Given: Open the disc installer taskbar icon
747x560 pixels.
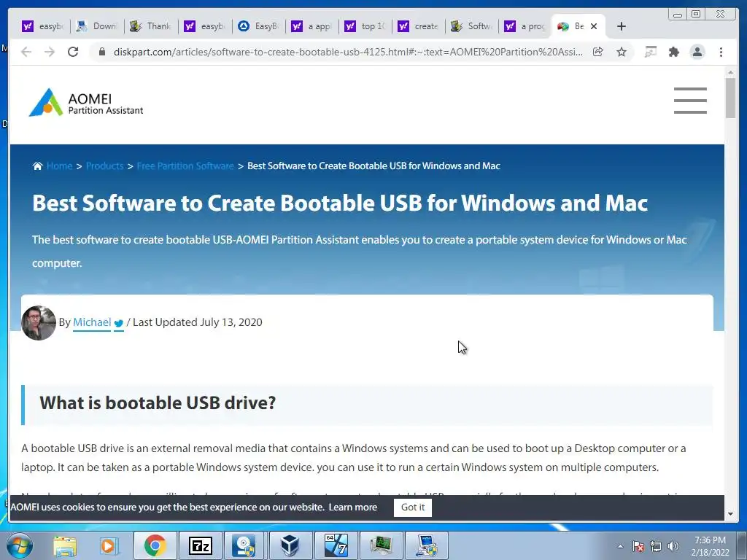Looking at the screenshot, I should pos(245,545).
